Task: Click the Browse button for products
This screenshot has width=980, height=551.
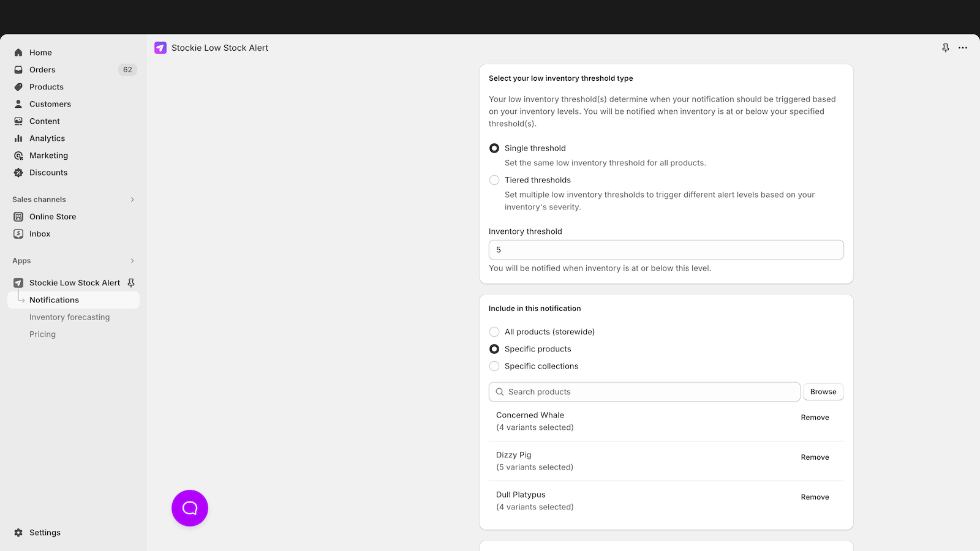Action: click(823, 391)
